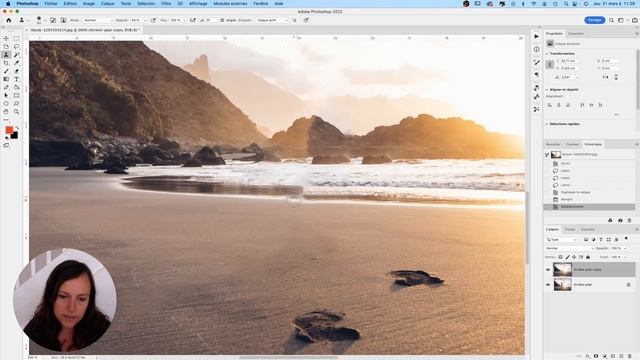Toggle link width and height
The width and height of the screenshot is (640, 360).
(x=550, y=64)
